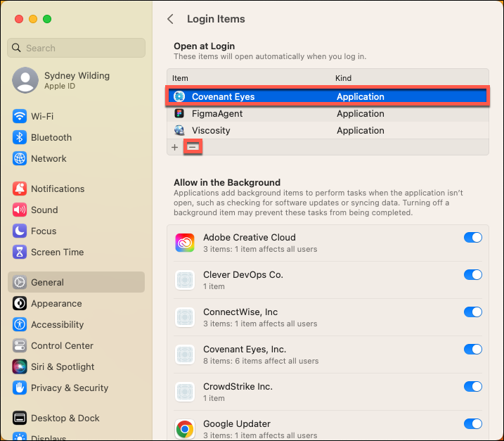Open Privacy & Security settings

[76, 388]
